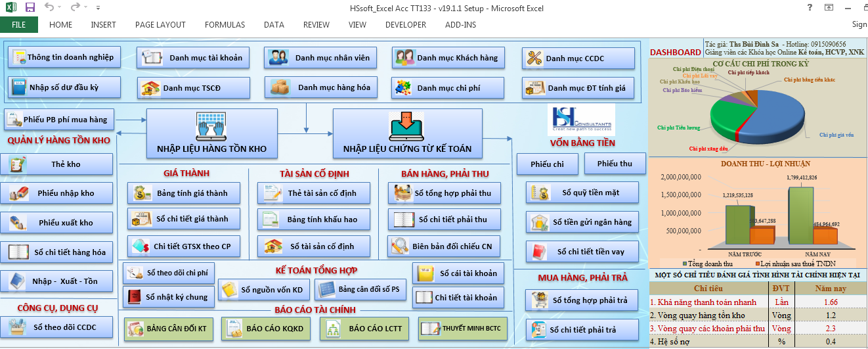Switch to the HOME ribbon tab
The image size is (868, 349).
[60, 25]
